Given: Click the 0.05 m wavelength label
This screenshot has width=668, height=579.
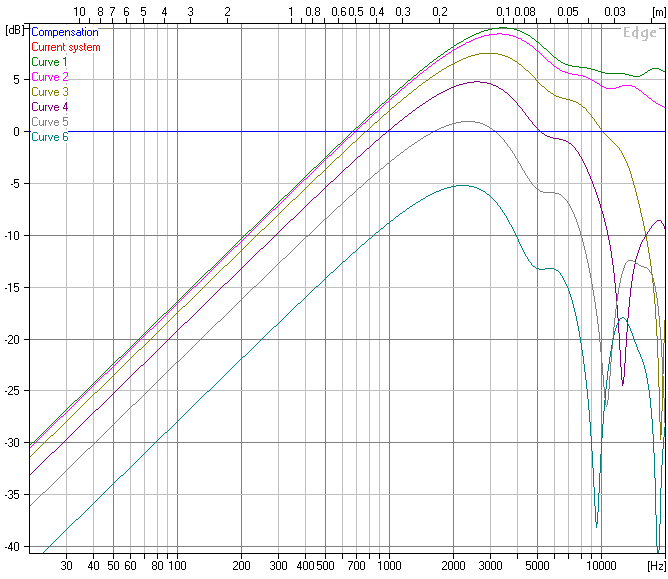Looking at the screenshot, I should pyautogui.click(x=568, y=12).
